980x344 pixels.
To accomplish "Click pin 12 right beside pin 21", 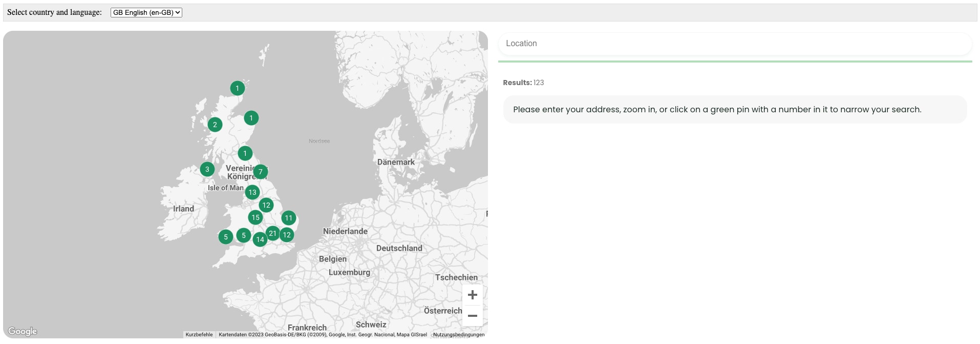I will tap(287, 235).
